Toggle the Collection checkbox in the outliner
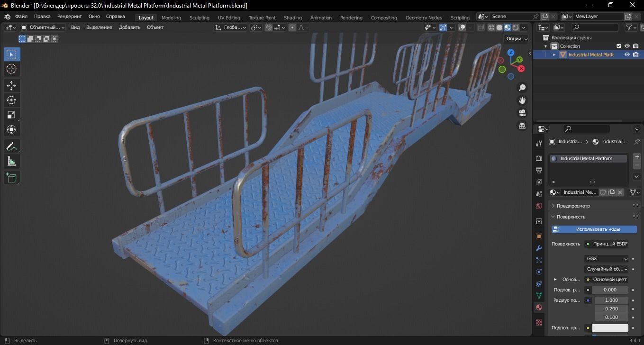This screenshot has width=644, height=345. click(x=618, y=46)
